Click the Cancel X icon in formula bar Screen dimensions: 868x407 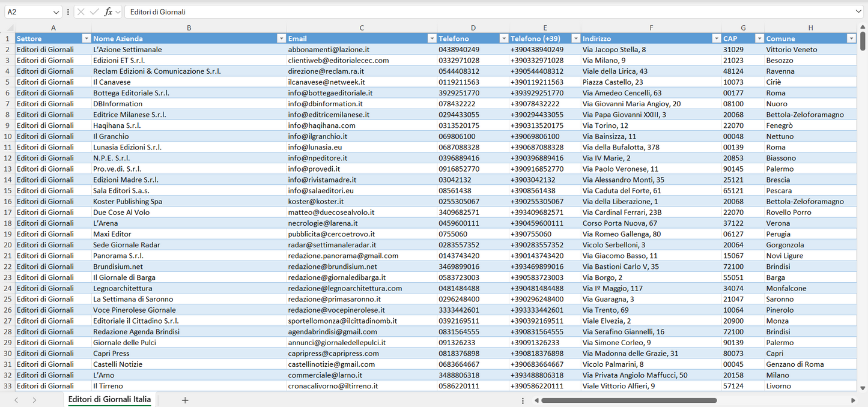(81, 12)
